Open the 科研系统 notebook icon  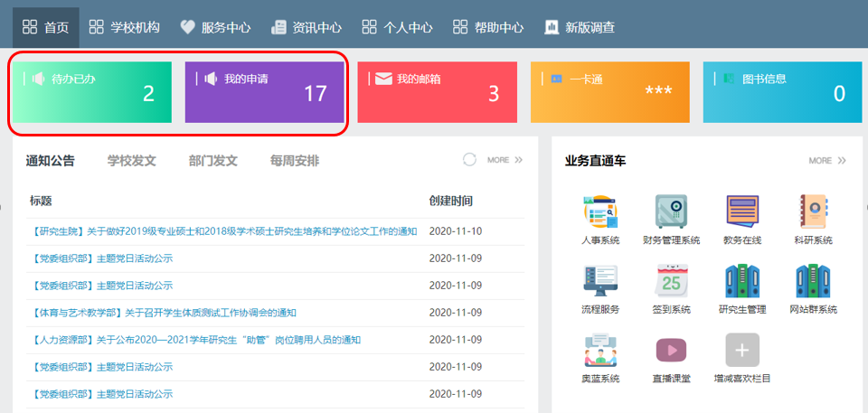tap(813, 211)
